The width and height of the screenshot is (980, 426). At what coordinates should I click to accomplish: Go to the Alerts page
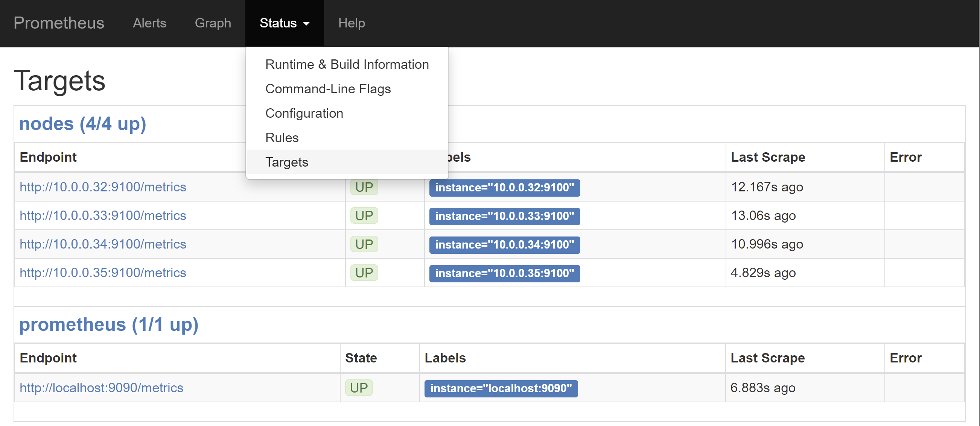coord(149,23)
